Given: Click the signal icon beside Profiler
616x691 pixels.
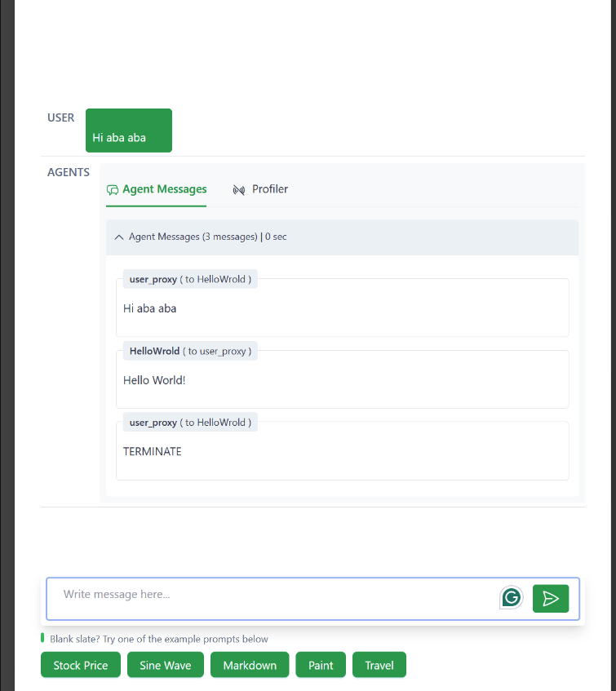Looking at the screenshot, I should [239, 190].
